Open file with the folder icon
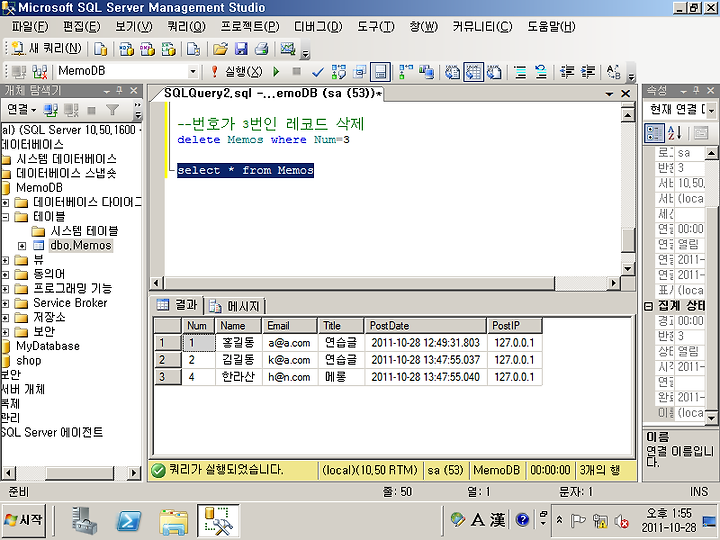Image resolution: width=720 pixels, height=540 pixels. [220, 49]
